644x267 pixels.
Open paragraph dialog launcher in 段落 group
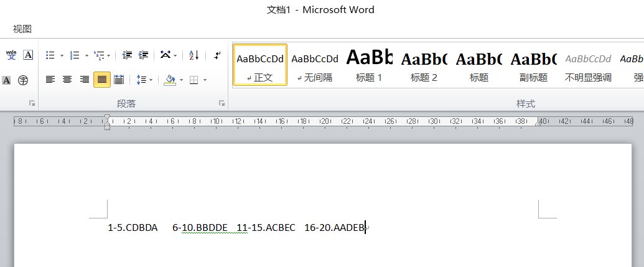222,103
